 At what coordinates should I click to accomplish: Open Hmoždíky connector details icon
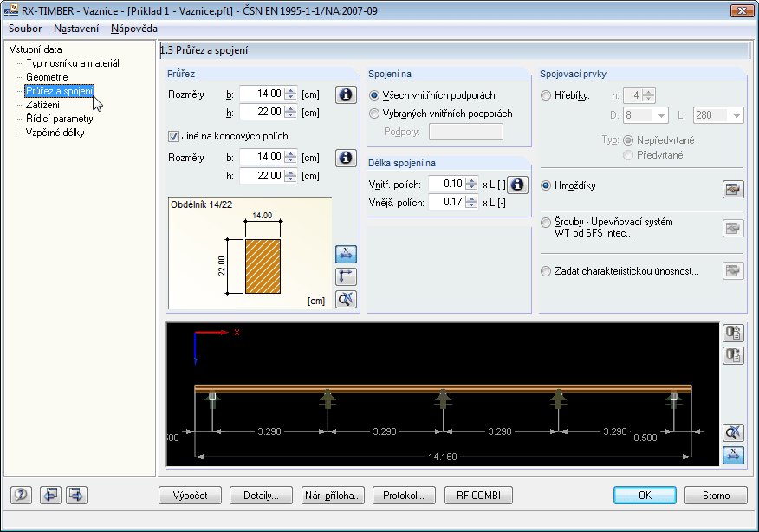tap(733, 189)
